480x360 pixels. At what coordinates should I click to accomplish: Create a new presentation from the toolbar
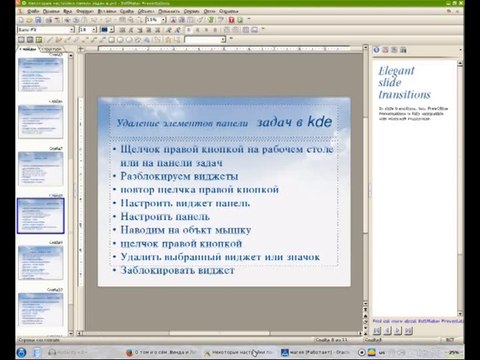[21, 20]
